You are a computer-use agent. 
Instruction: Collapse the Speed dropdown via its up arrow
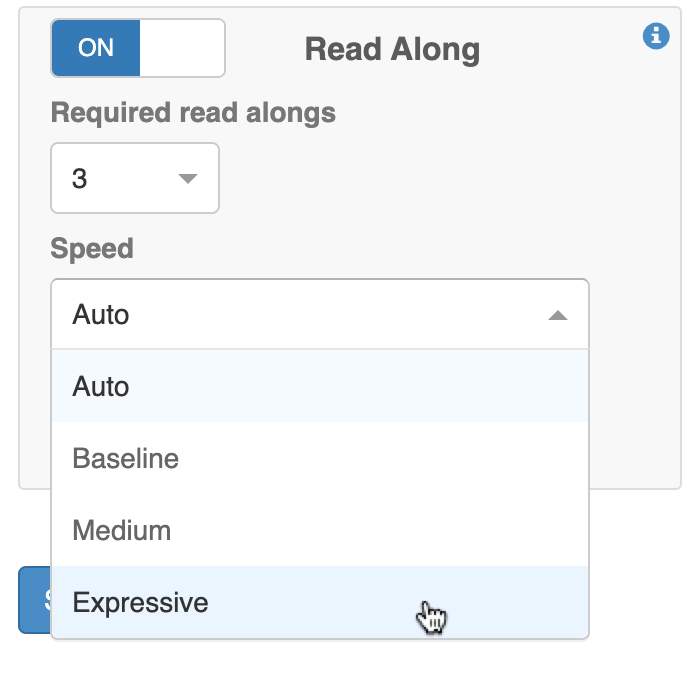click(x=558, y=315)
